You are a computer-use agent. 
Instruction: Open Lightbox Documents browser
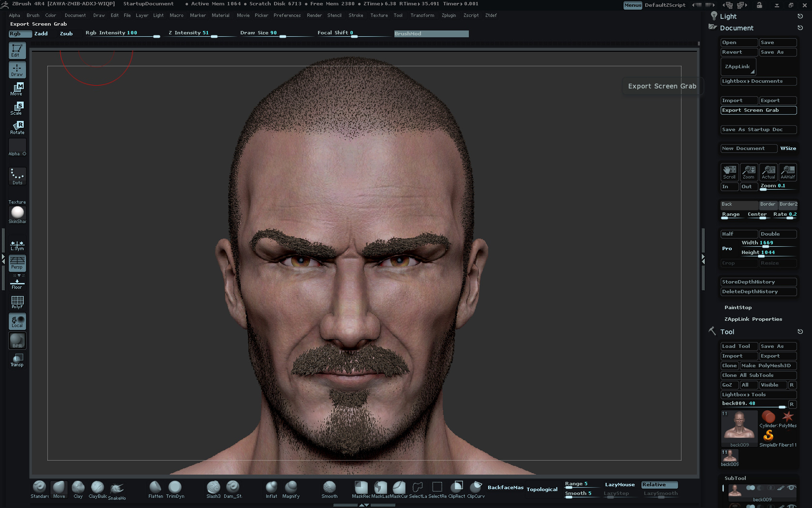tap(758, 81)
